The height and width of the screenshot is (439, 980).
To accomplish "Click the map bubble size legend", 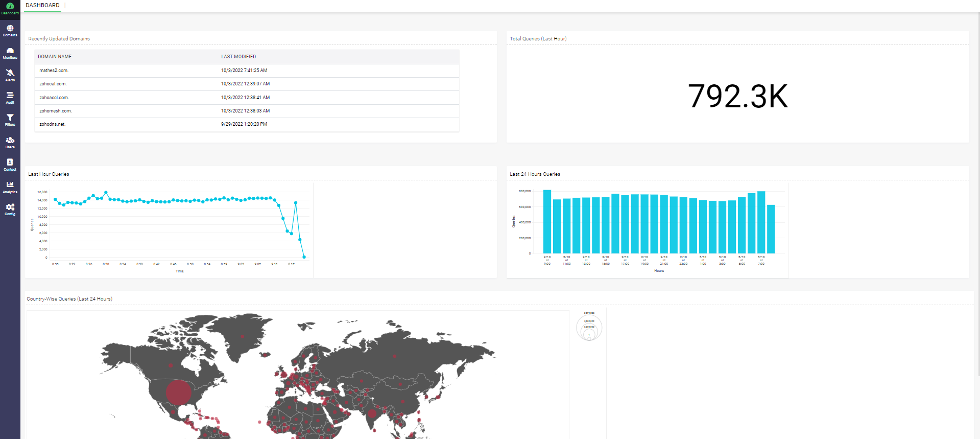I will 589,328.
